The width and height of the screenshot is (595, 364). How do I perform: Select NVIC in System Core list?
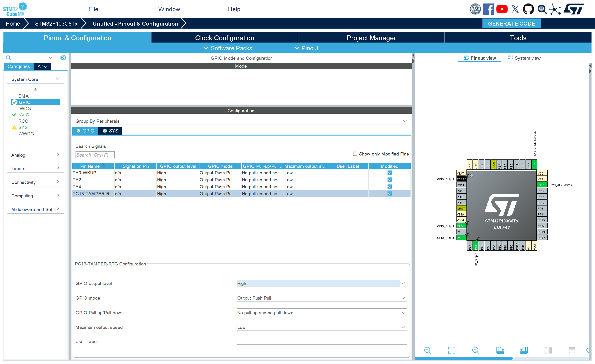24,115
